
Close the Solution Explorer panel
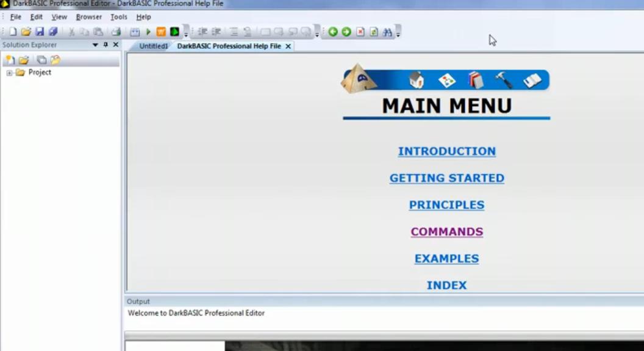click(x=116, y=45)
